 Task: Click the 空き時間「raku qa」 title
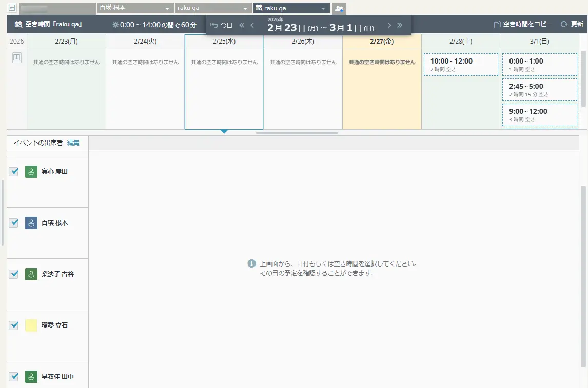[48, 24]
